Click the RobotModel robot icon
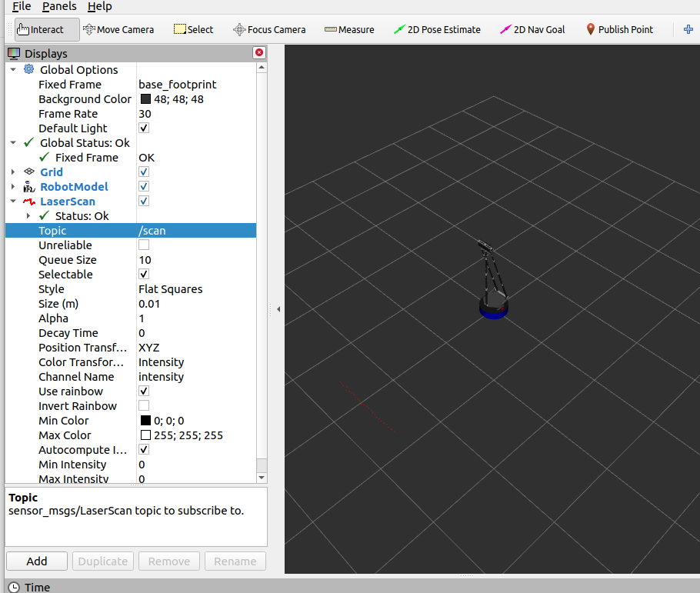This screenshot has width=700, height=593. point(29,186)
